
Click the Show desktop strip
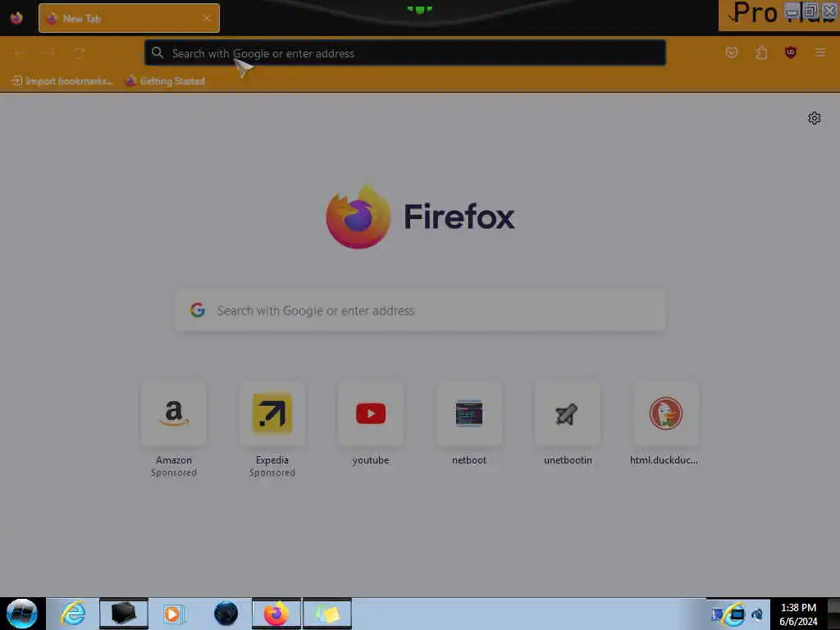point(833,614)
